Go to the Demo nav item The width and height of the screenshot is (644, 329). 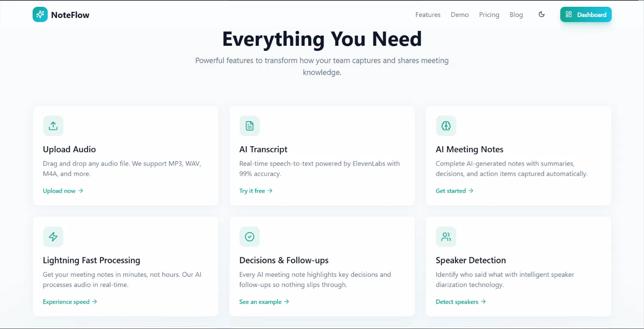(459, 15)
